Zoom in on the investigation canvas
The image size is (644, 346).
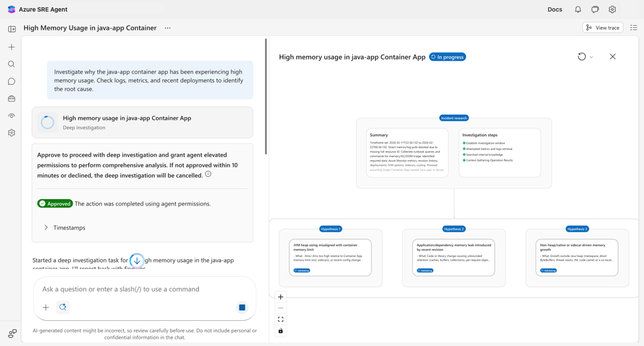tap(281, 297)
